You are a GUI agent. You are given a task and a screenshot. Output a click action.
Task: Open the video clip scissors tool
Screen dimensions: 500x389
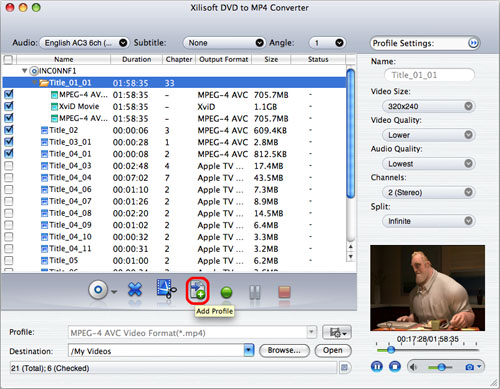(166, 289)
